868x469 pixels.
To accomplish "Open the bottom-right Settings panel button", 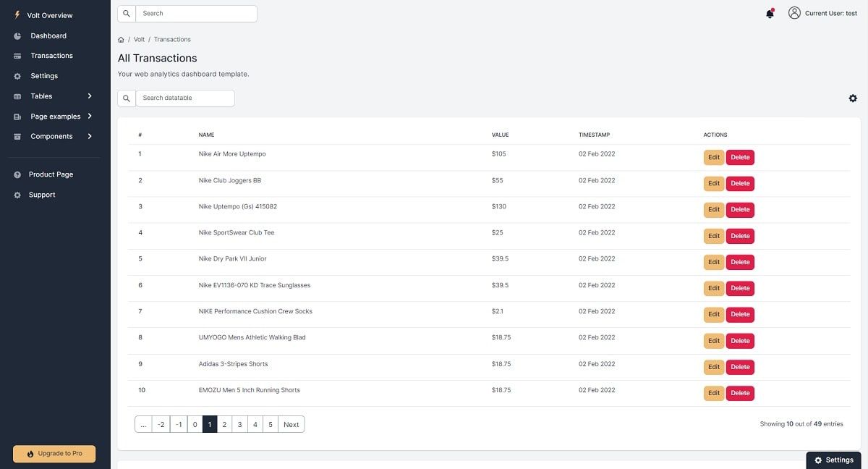I will click(834, 460).
